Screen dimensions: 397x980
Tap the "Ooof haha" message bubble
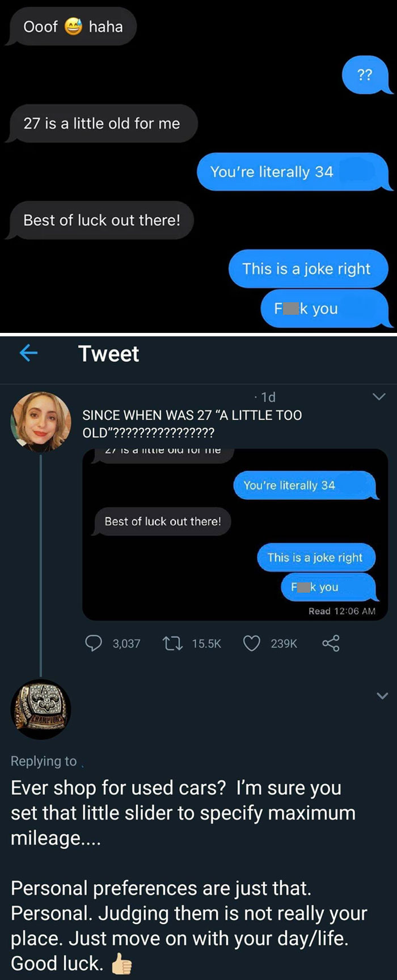pyautogui.click(x=72, y=27)
